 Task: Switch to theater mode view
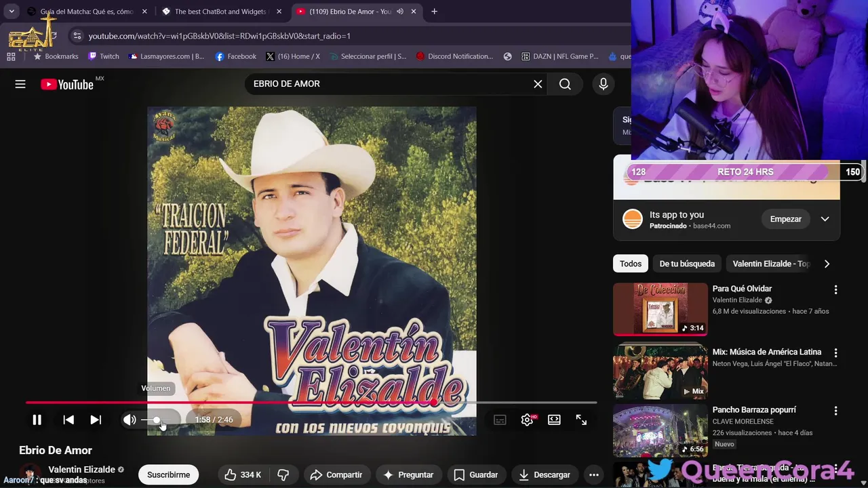click(554, 420)
